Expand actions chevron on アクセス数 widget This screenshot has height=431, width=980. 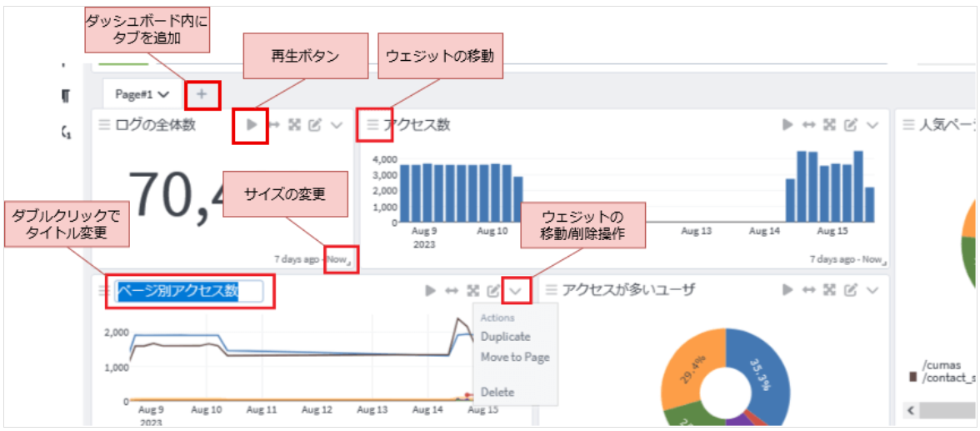(x=872, y=125)
